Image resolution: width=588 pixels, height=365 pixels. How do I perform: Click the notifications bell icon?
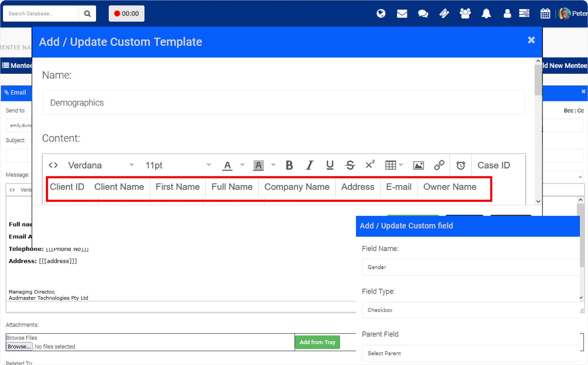point(486,13)
